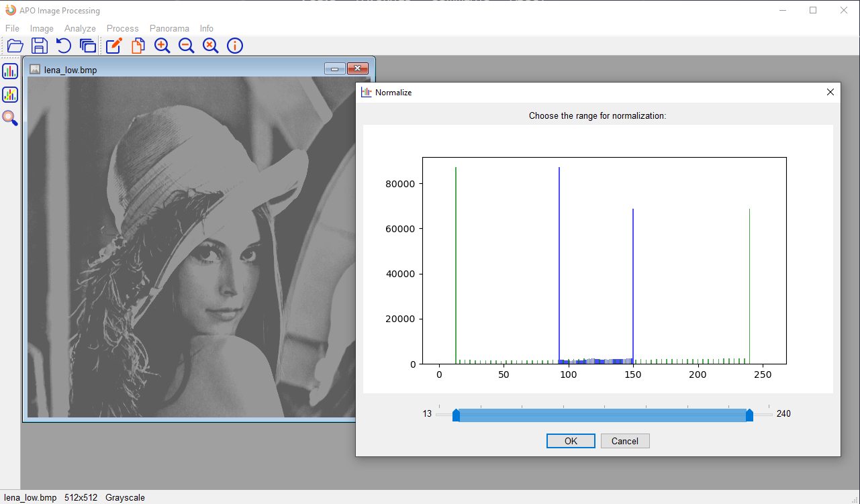Click the middle of the blue range slider bar
The width and height of the screenshot is (860, 504).
(x=602, y=415)
